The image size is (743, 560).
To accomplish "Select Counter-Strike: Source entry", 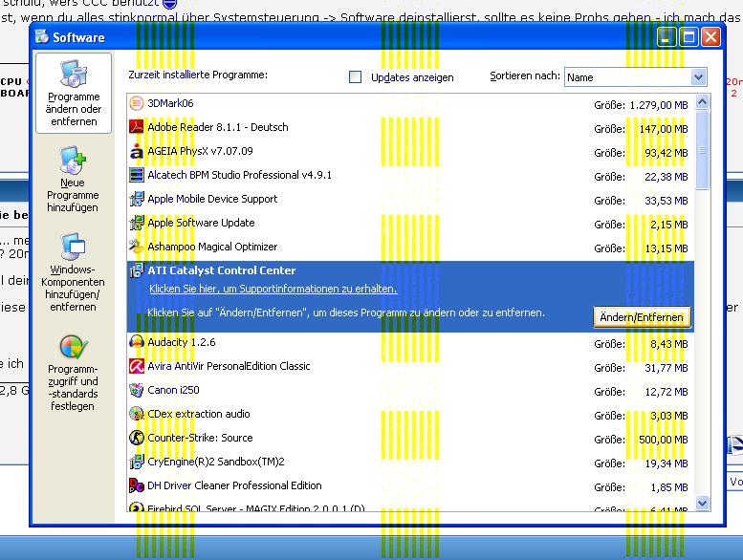I will tap(410, 438).
